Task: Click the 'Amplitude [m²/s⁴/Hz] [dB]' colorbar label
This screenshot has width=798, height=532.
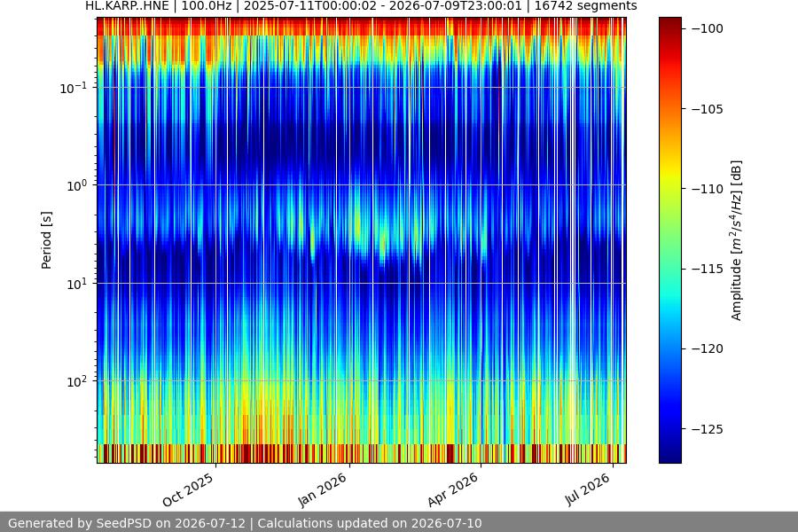Action: point(737,240)
